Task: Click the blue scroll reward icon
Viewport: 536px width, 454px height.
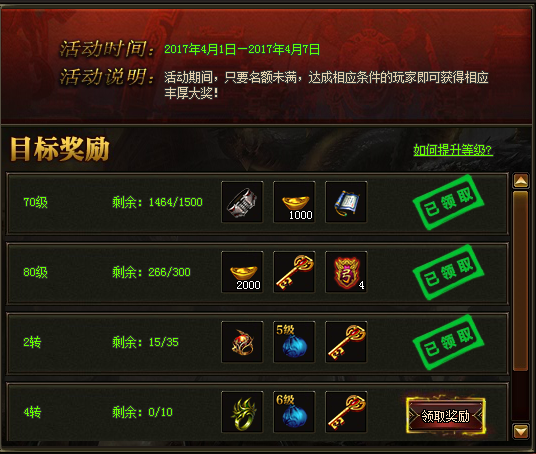Action: pyautogui.click(x=346, y=202)
